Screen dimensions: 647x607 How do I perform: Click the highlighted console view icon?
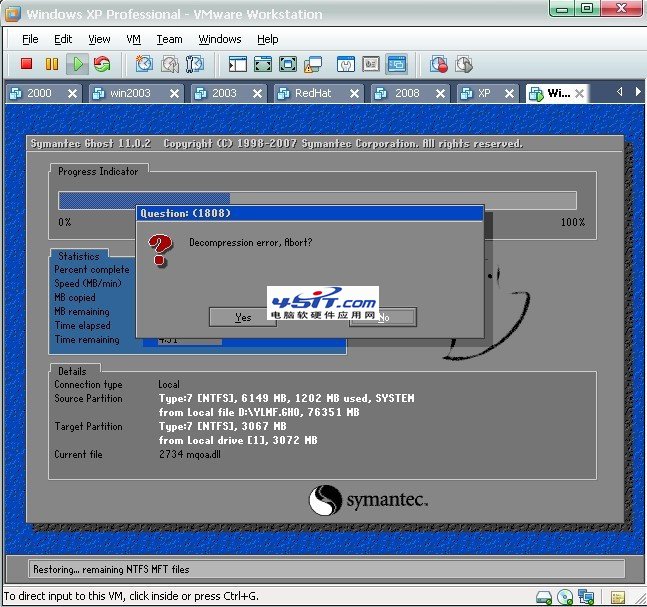397,64
